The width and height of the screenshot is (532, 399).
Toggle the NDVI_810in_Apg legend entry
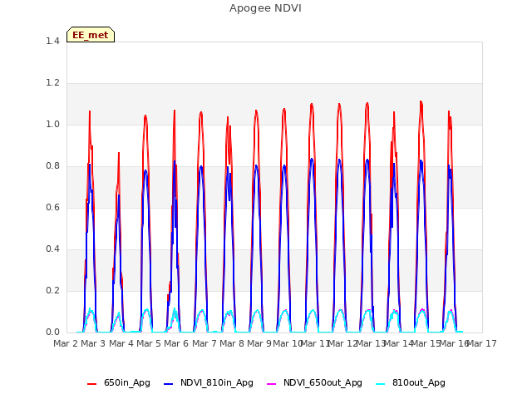click(209, 382)
